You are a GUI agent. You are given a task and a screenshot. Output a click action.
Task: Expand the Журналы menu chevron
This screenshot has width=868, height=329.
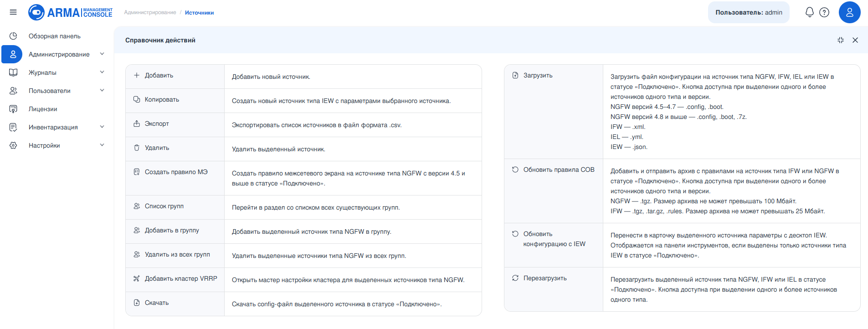pyautogui.click(x=102, y=72)
